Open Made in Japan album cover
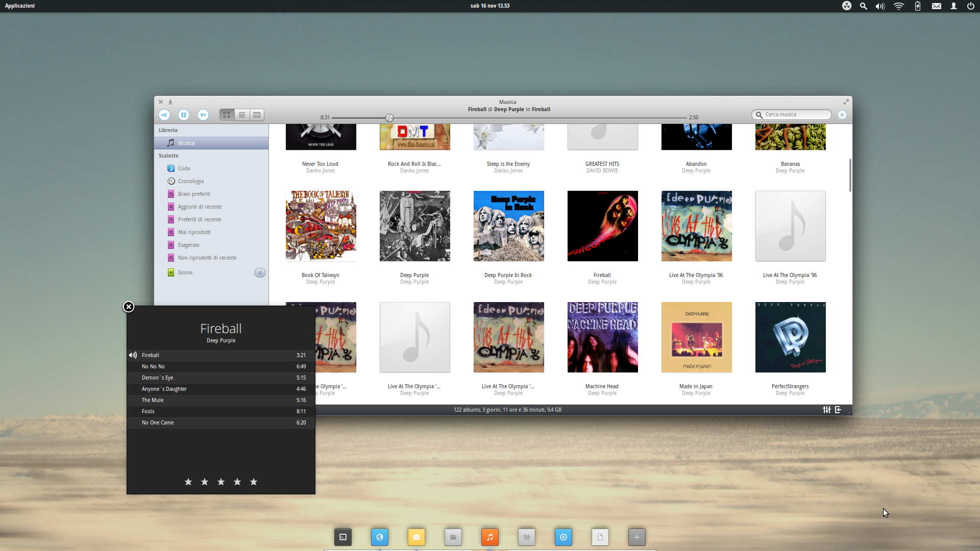 [697, 337]
